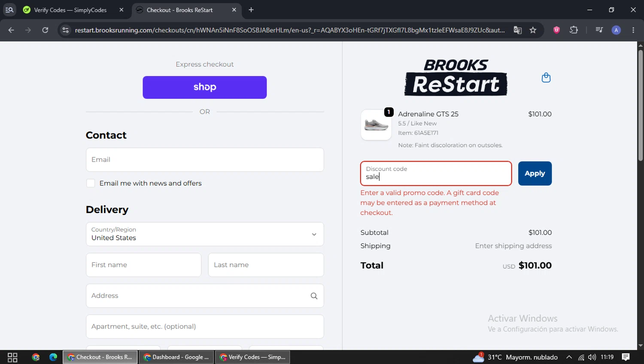644x364 pixels.
Task: Click the scrollbar down arrow
Action: tap(641, 346)
